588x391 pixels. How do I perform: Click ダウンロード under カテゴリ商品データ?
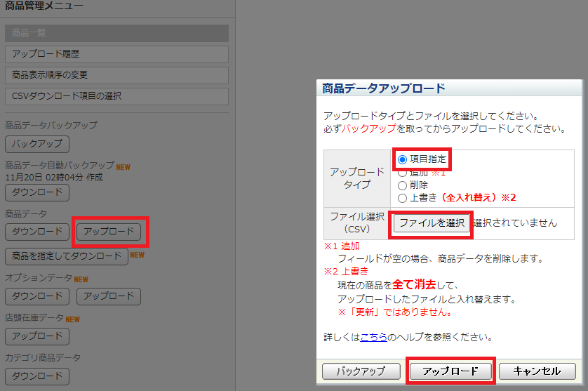coord(37,376)
